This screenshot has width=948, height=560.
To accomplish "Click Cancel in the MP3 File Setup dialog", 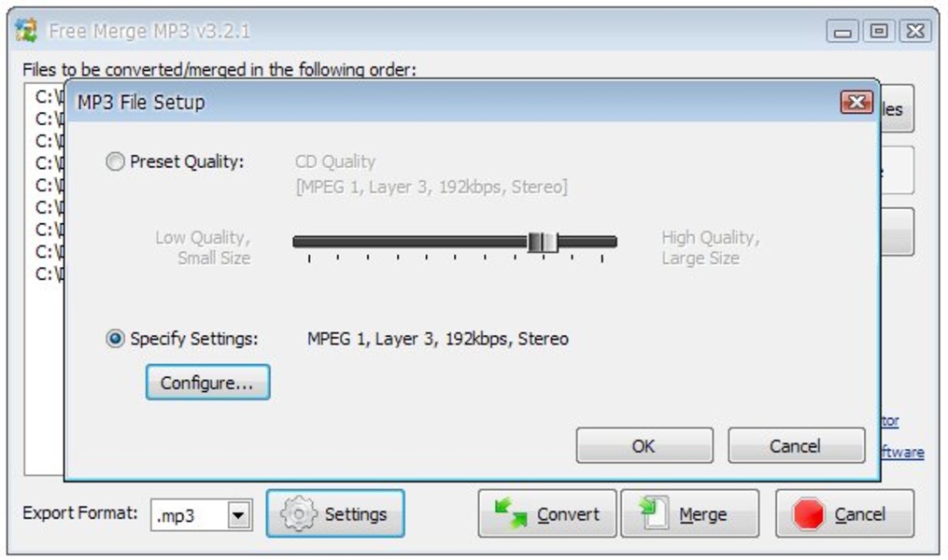I will coord(797,446).
